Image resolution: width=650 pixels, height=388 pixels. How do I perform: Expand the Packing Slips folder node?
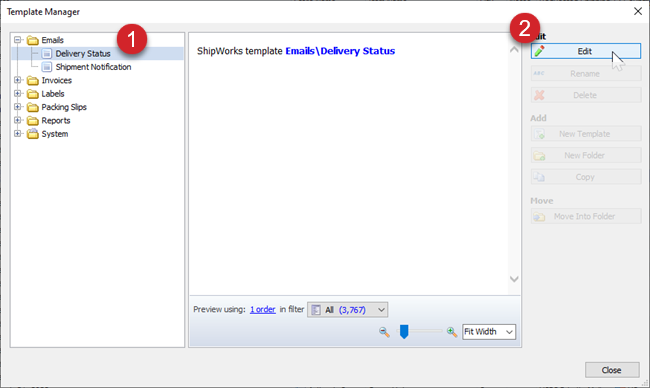17,107
